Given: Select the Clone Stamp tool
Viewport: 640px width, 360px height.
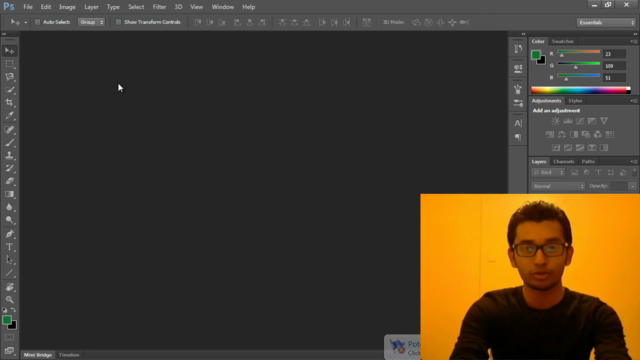Looking at the screenshot, I should (9, 155).
